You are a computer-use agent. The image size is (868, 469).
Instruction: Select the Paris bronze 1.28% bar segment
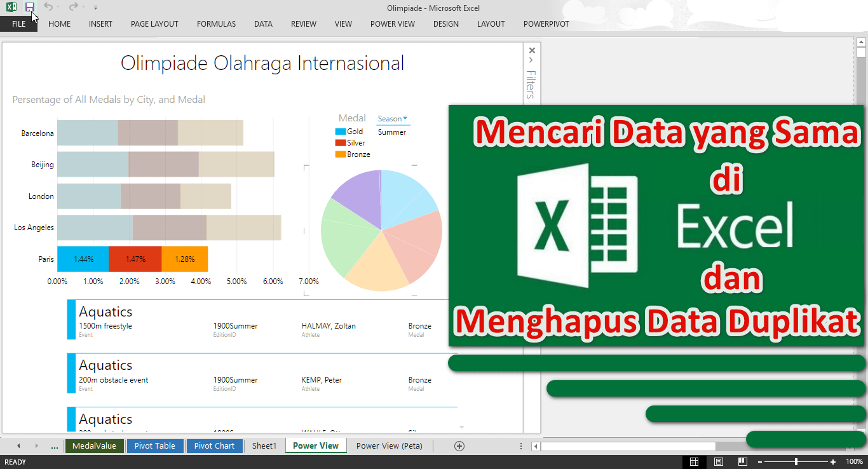click(185, 259)
